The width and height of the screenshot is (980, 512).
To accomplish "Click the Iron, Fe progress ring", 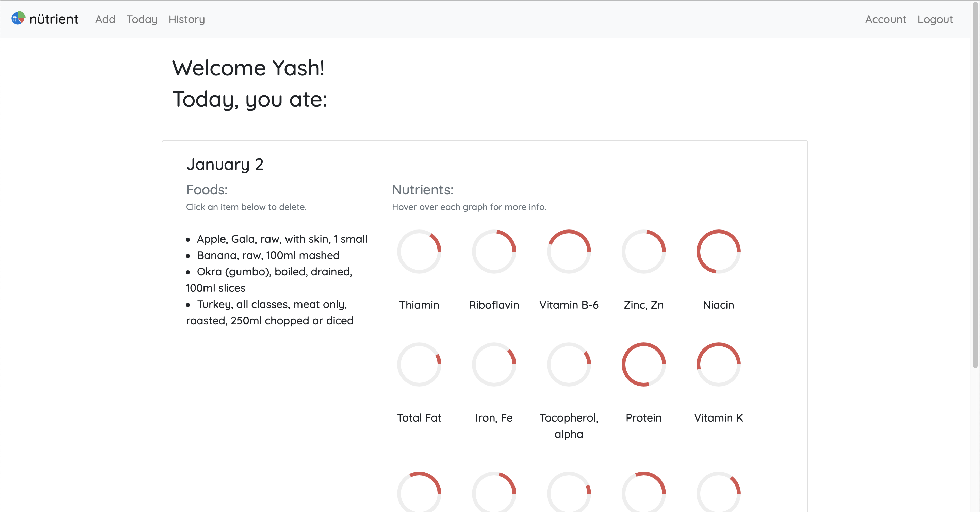I will coord(494,364).
